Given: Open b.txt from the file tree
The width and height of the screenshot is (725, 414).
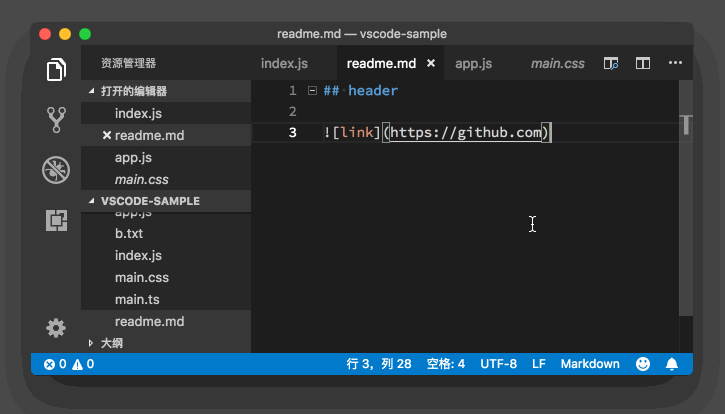Looking at the screenshot, I should 129,233.
